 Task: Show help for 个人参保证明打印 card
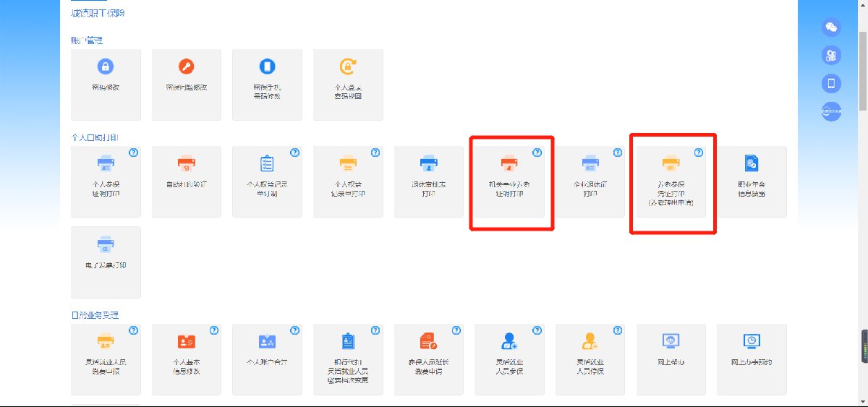point(133,153)
